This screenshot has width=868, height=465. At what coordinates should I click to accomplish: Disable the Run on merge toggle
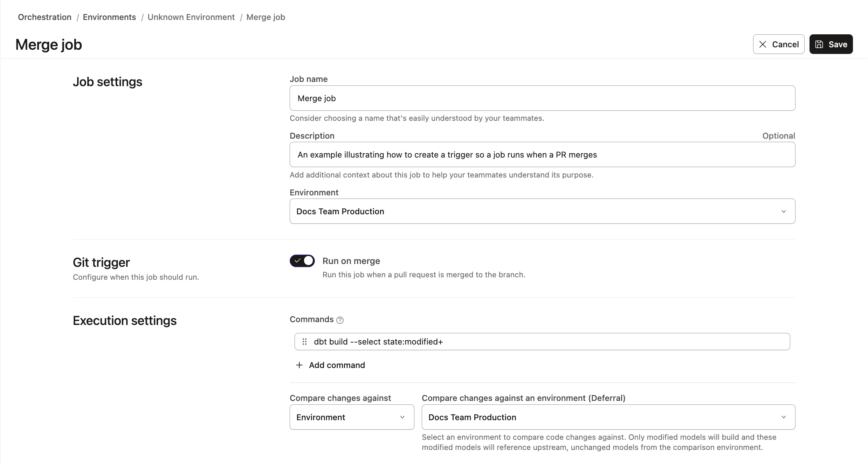[x=302, y=261]
